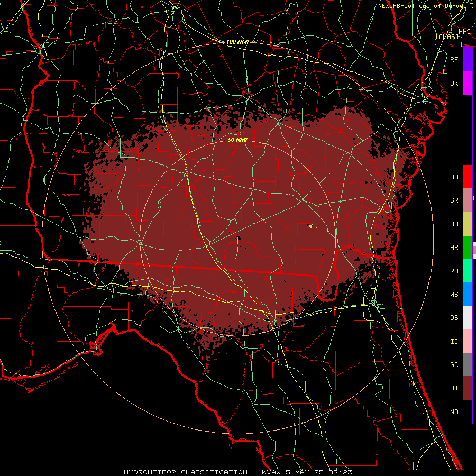Image resolution: width=476 pixels, height=476 pixels.
Task: Click the "BD" legend label
Action: 454,224
